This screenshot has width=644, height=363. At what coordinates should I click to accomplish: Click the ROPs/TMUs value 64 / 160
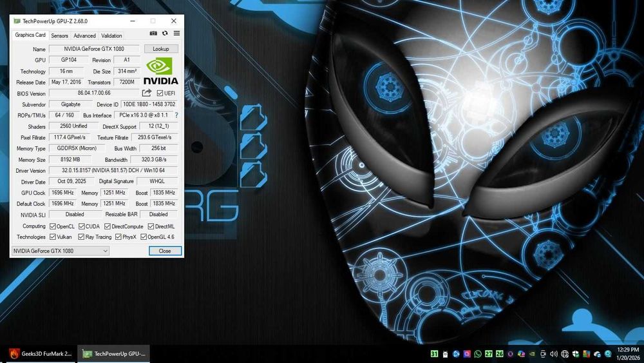click(64, 115)
